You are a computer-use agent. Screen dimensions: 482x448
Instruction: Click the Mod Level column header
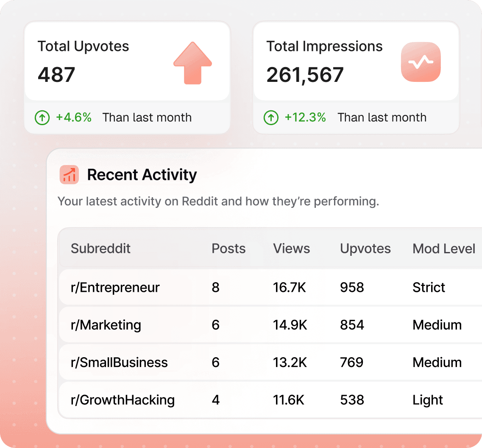pos(443,249)
